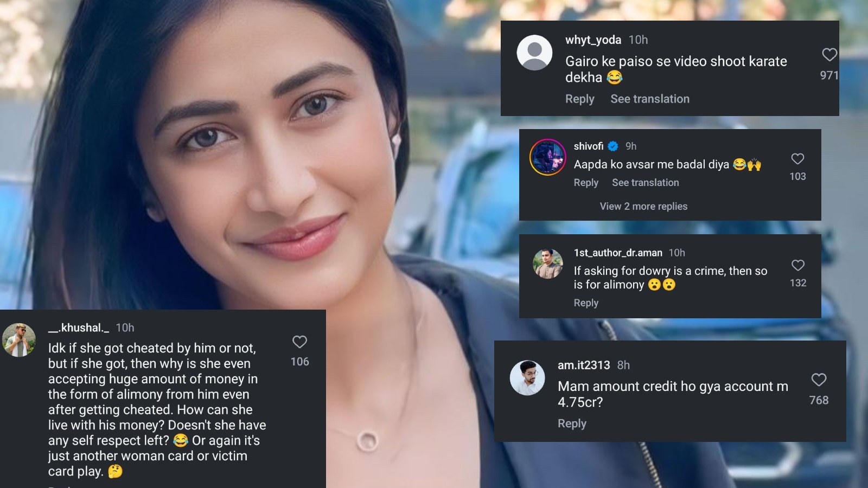Open __.khushal._'s profile picture

19,340
